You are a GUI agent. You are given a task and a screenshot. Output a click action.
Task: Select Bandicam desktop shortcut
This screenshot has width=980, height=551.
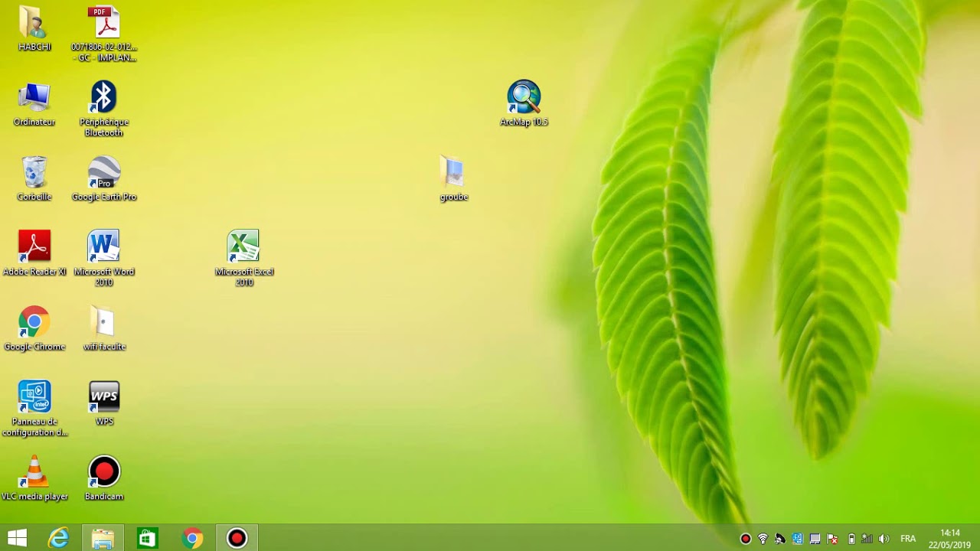104,479
